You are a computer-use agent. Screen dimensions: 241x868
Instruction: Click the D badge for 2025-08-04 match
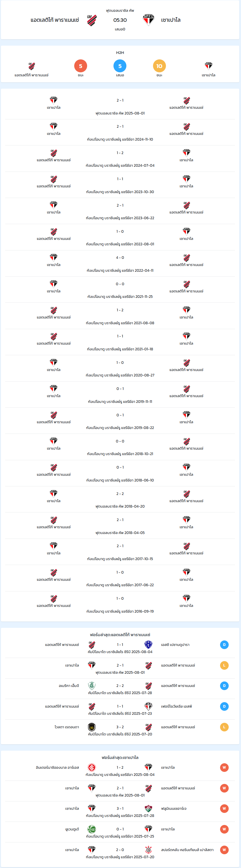pos(224,644)
